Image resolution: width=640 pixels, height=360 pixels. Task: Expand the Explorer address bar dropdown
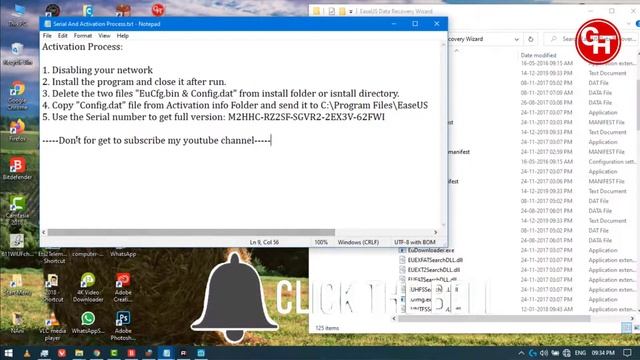point(516,39)
